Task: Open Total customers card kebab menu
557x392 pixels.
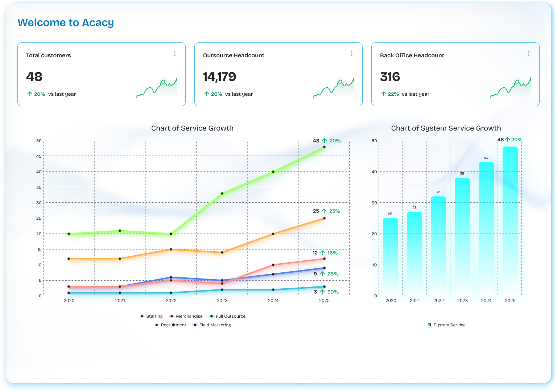Action: click(175, 53)
